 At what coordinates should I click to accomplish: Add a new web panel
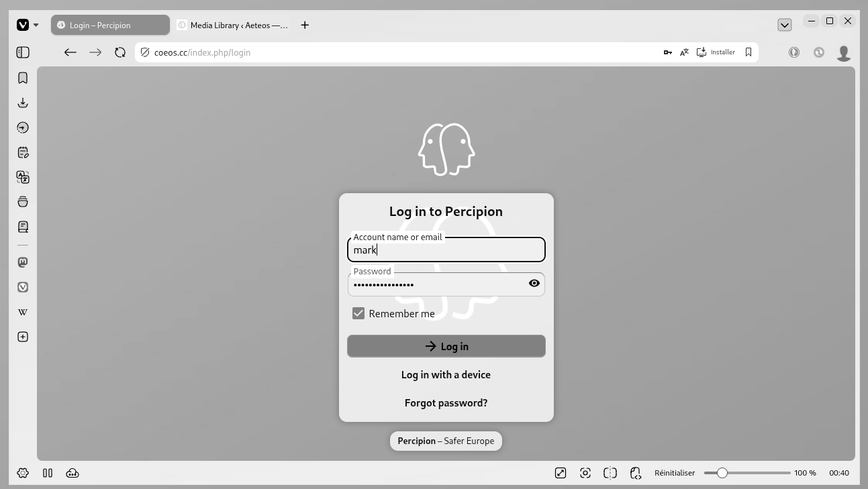coord(23,337)
